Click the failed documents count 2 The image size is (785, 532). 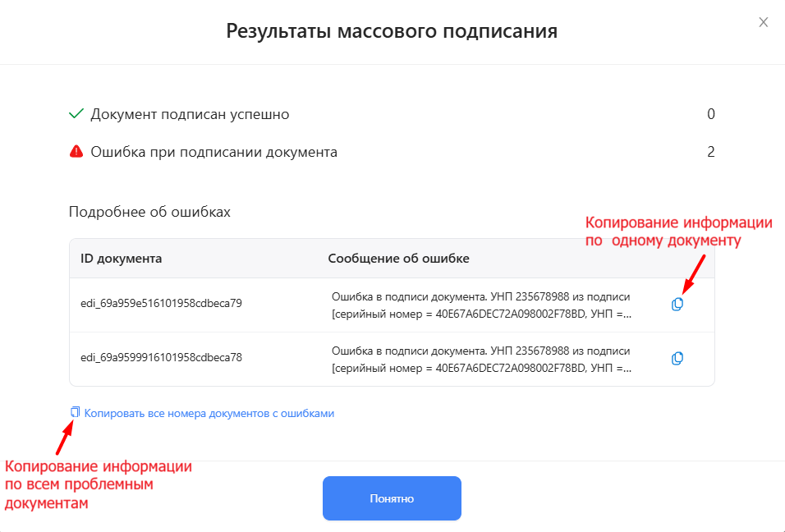click(x=711, y=152)
